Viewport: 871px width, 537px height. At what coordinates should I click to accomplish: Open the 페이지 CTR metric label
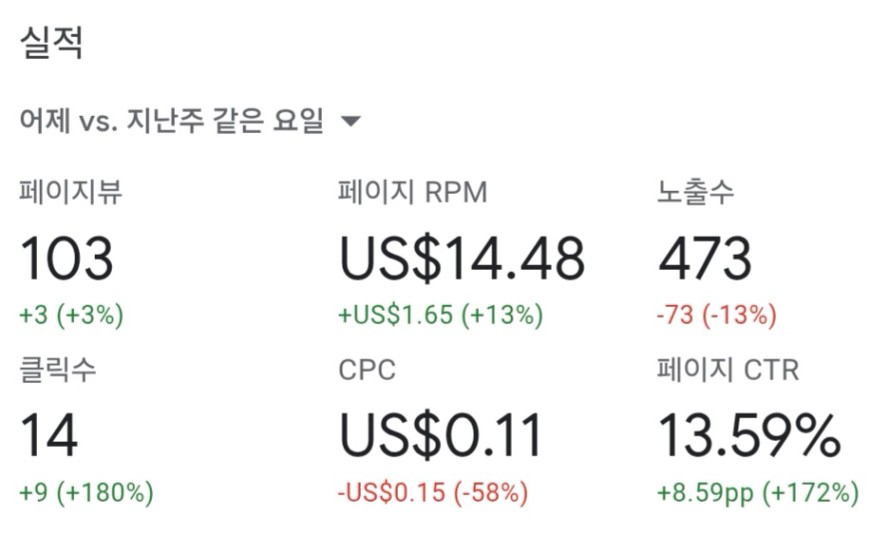click(x=728, y=369)
